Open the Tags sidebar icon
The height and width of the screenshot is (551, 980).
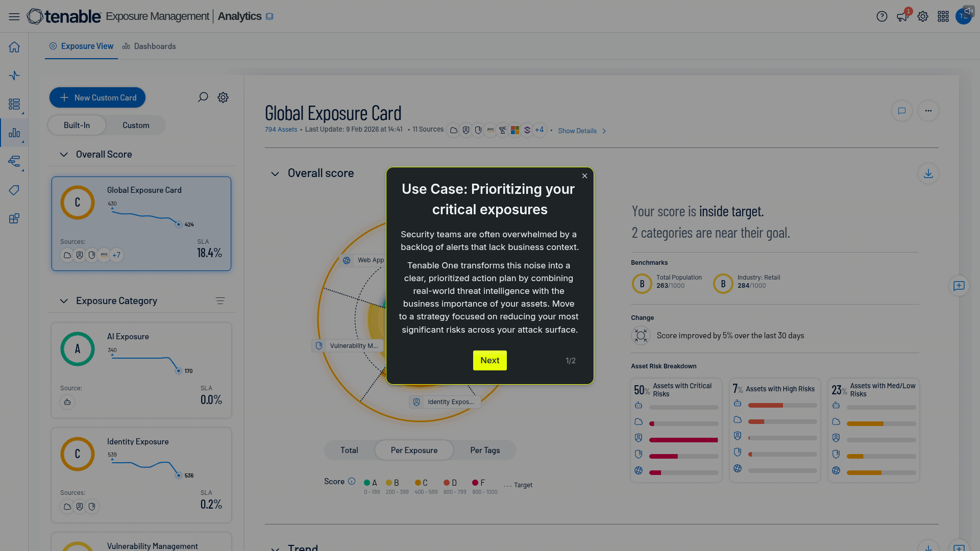[x=14, y=190]
